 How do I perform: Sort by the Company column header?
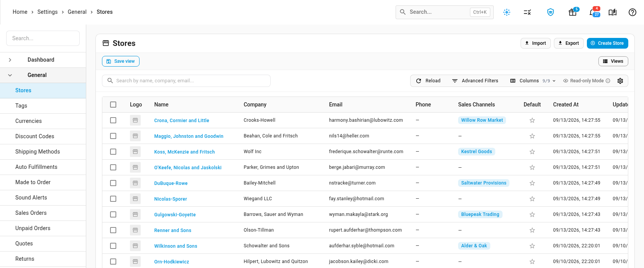click(255, 105)
